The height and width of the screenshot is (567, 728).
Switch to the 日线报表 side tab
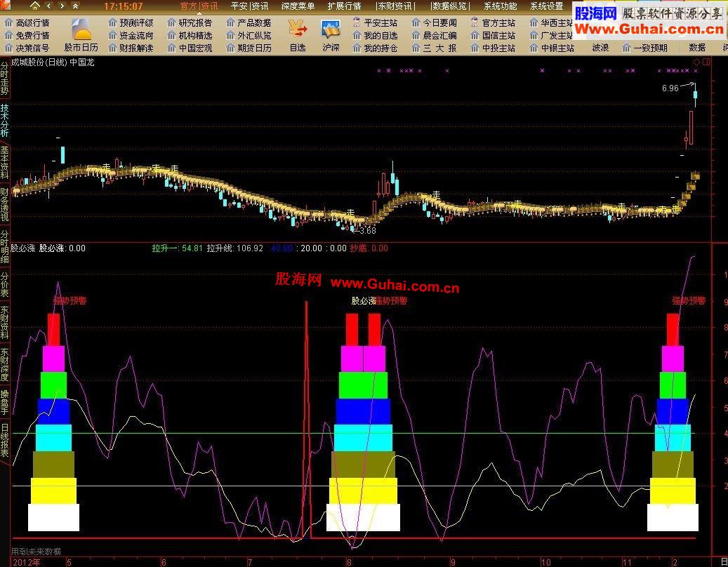pyautogui.click(x=5, y=440)
